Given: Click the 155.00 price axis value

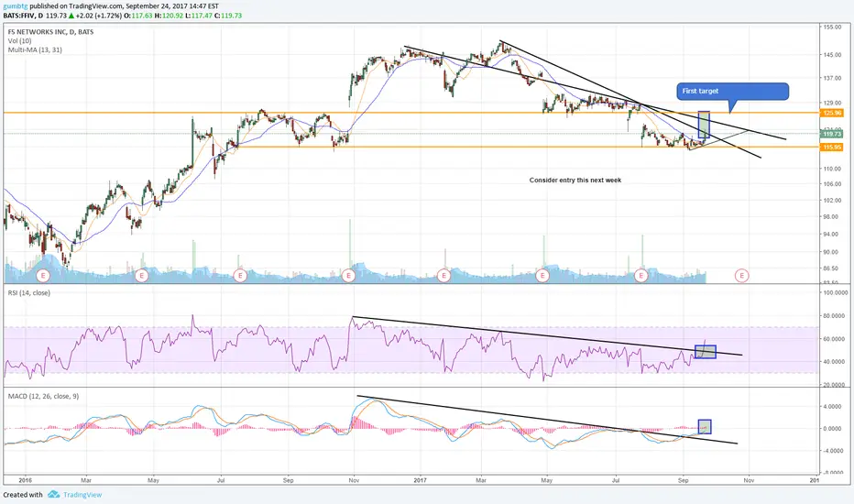Looking at the screenshot, I should [x=832, y=27].
